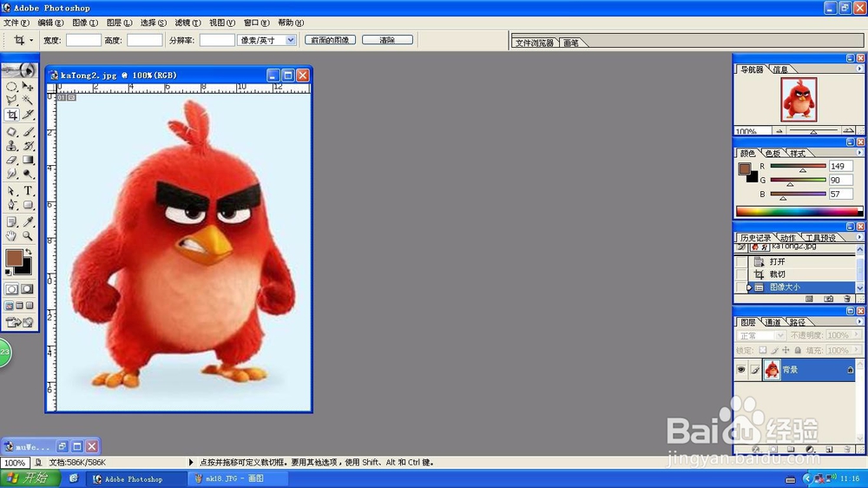
Task: Toggle history brush source box beside 裁切
Action: pyautogui.click(x=740, y=274)
